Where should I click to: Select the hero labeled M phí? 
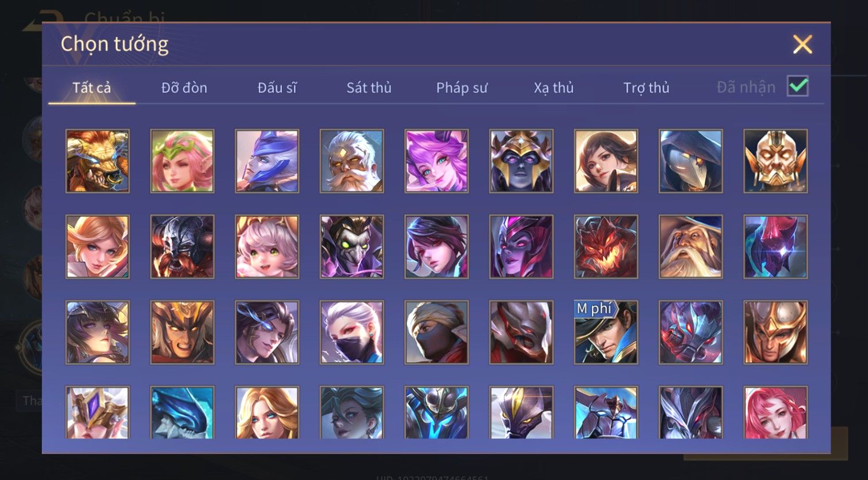pos(606,332)
